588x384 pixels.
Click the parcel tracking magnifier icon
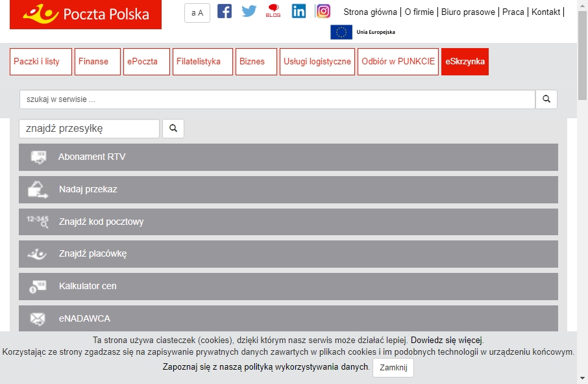point(173,129)
